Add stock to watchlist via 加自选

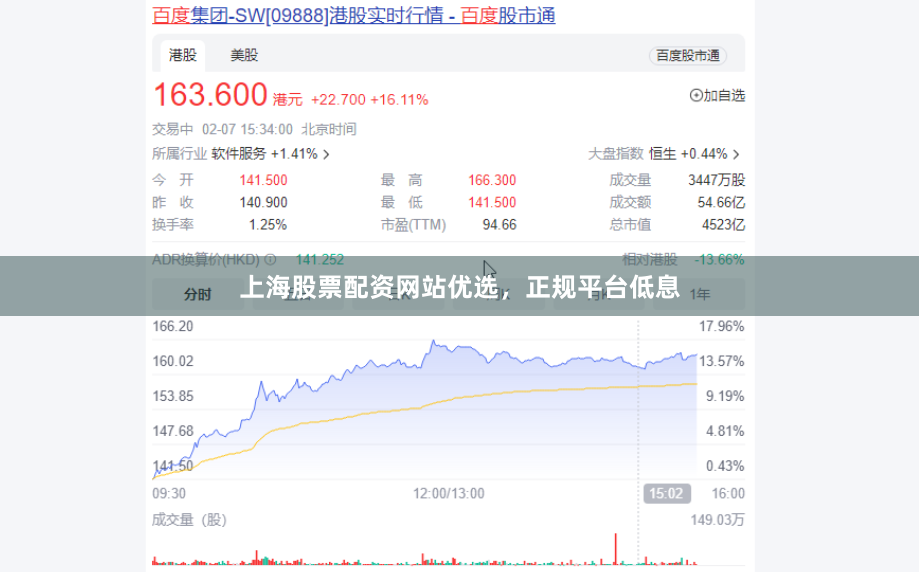click(717, 96)
